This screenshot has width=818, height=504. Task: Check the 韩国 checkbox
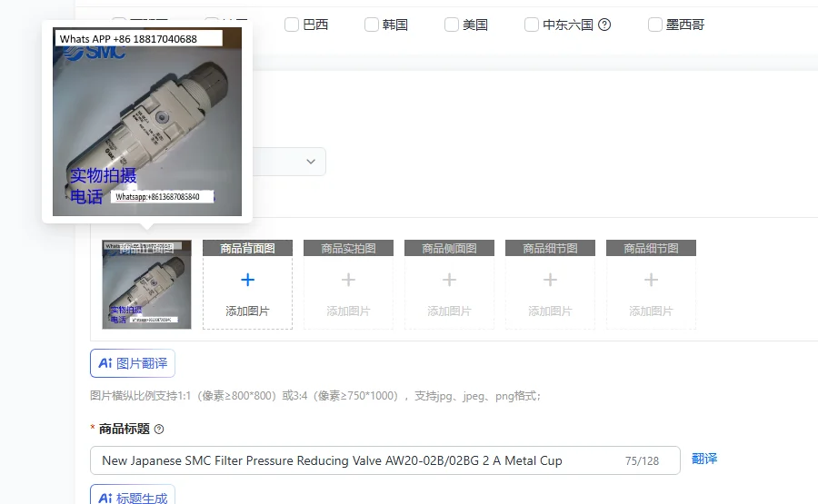(x=372, y=25)
